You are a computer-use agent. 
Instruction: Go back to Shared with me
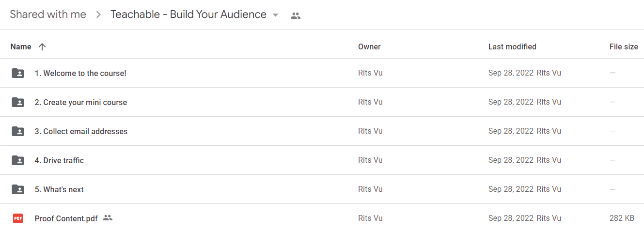48,15
